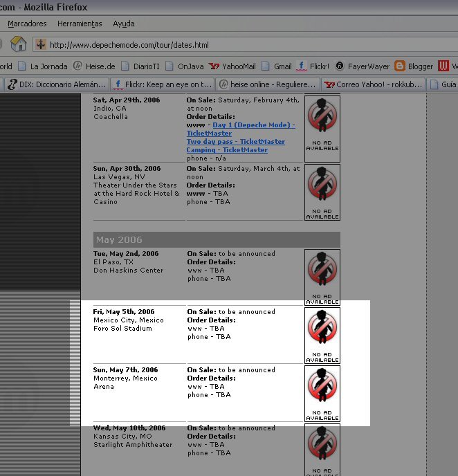Switch to the DIX: Diccionario Alemán tab
Viewport: 458px width, 476px height.
click(57, 84)
